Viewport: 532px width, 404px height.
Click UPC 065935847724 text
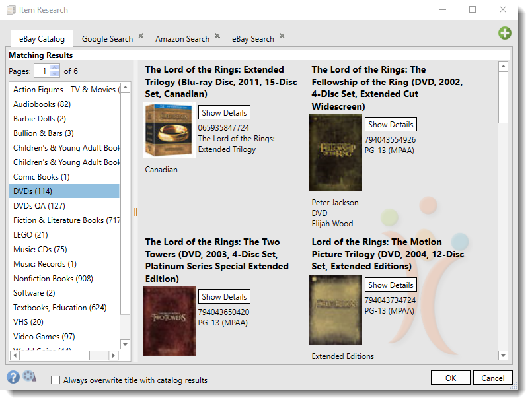coord(223,128)
